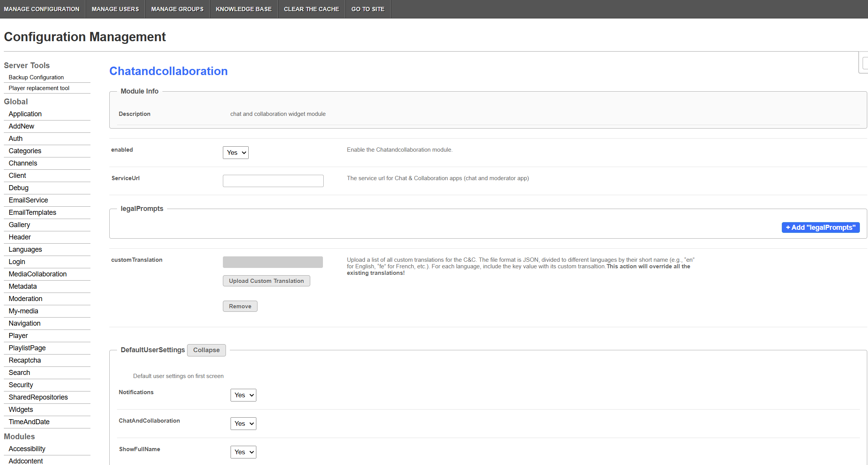Remove the custom translation file

[240, 306]
